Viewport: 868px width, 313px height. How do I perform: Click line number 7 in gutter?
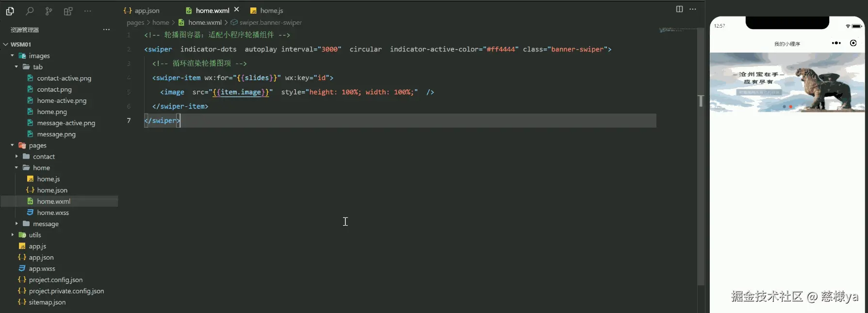pos(129,120)
